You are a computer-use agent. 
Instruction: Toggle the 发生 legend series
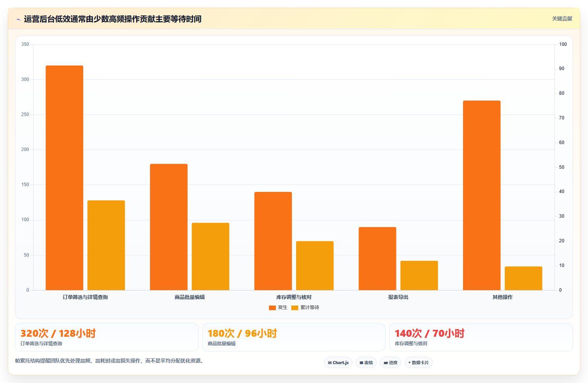tap(278, 307)
